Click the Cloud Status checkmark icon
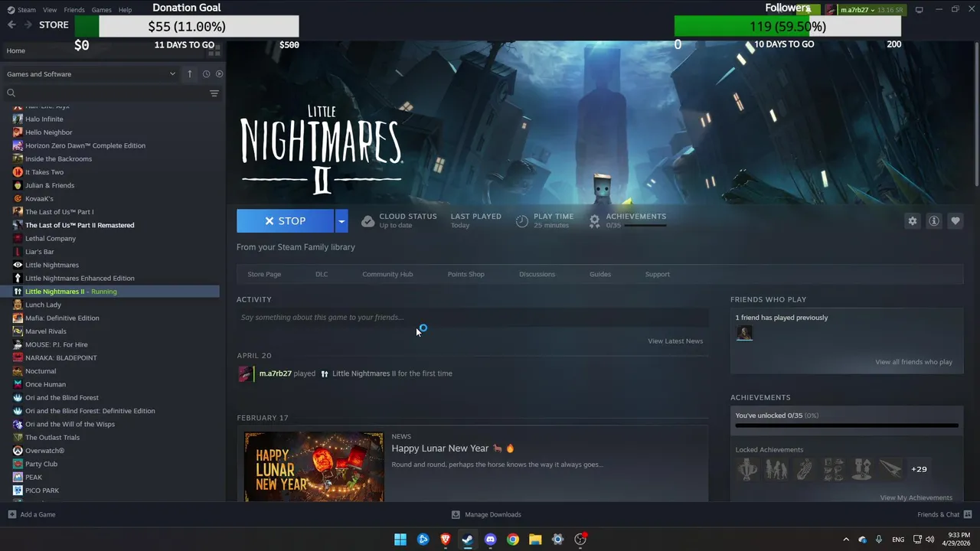The height and width of the screenshot is (551, 980). [x=367, y=221]
